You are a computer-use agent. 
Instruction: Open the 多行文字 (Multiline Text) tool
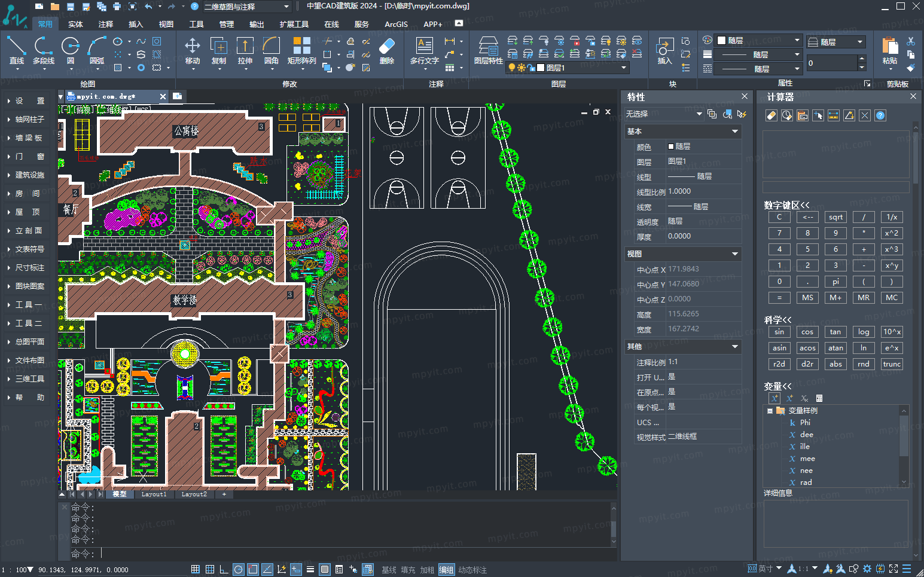425,51
